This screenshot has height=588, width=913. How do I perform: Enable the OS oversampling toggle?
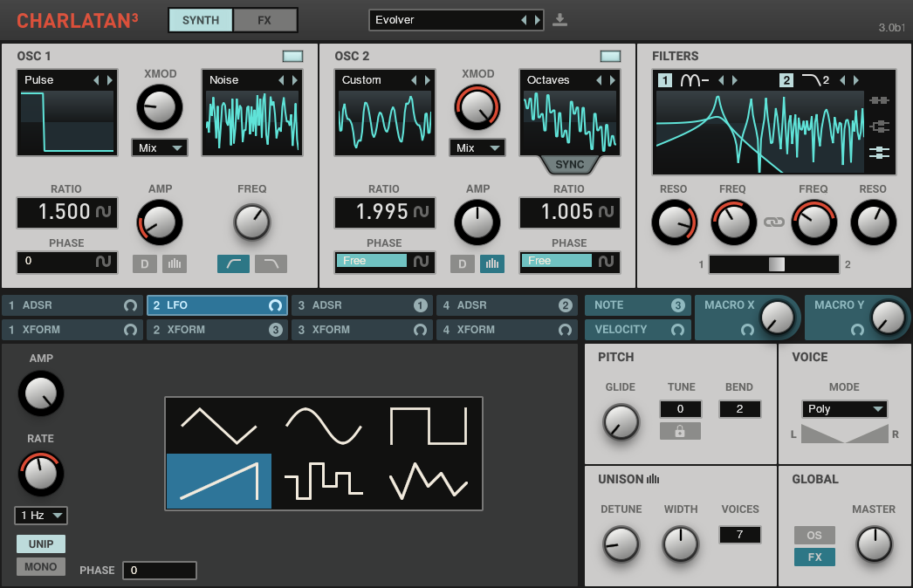click(814, 535)
